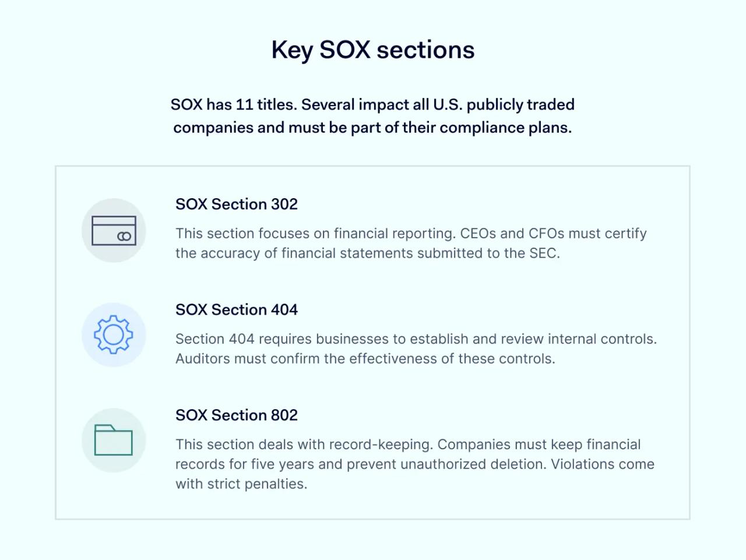Click the gear icon beside Section 404
The width and height of the screenshot is (746, 560).
[x=114, y=335]
